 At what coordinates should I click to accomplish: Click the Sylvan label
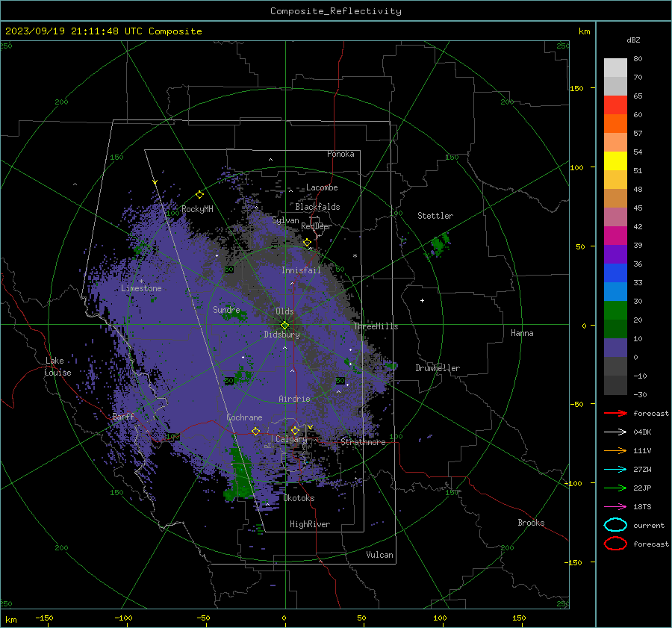pyautogui.click(x=285, y=220)
